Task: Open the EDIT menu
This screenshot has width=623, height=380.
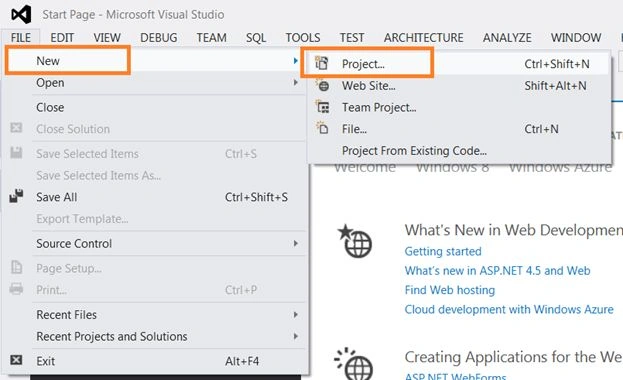Action: pos(62,38)
